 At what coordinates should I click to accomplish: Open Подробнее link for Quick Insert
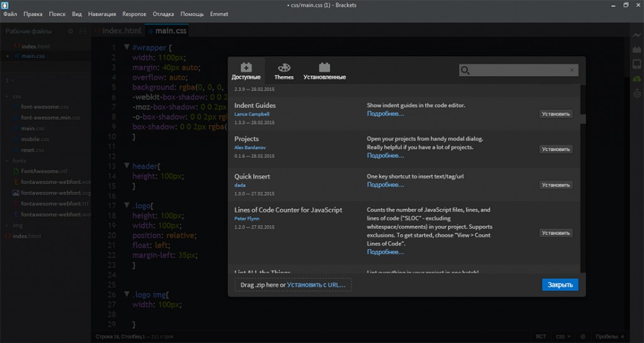click(386, 185)
